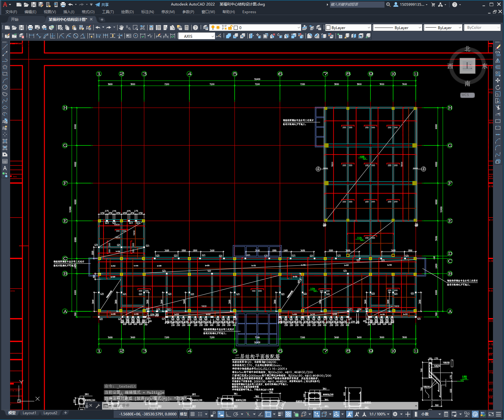Click the 共享 share button
Viewport: 504px width, 420px height.
[102, 4]
